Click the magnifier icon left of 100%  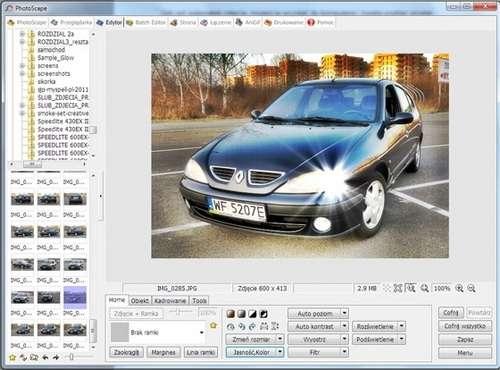(x=424, y=288)
